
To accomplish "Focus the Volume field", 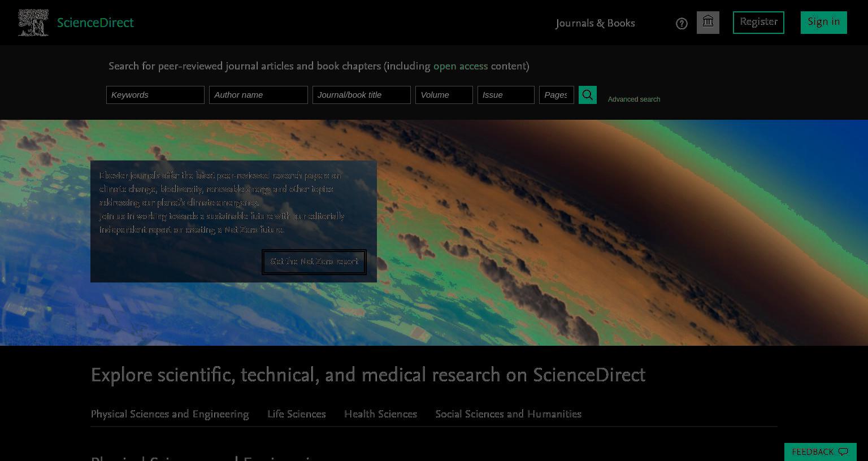I will point(444,95).
